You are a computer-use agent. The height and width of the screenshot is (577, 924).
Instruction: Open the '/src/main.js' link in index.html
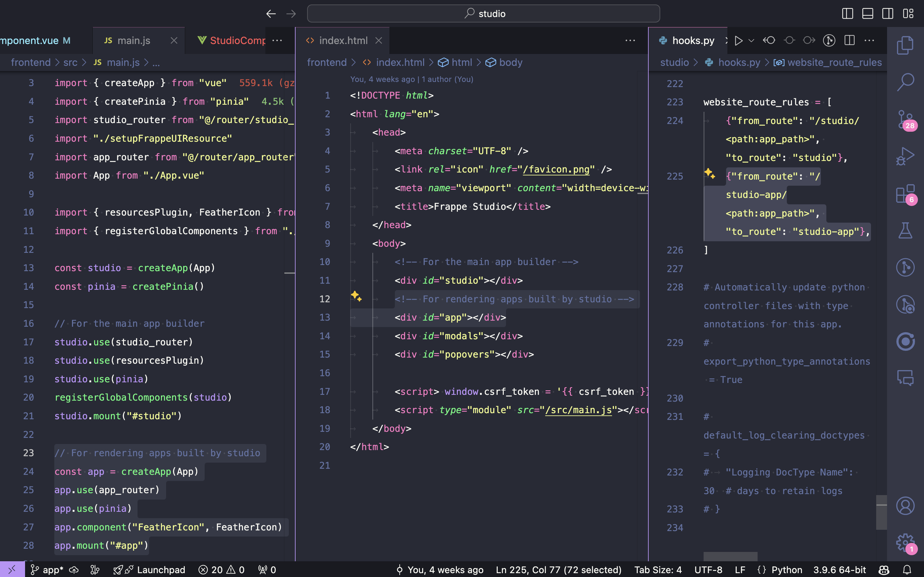pos(578,410)
